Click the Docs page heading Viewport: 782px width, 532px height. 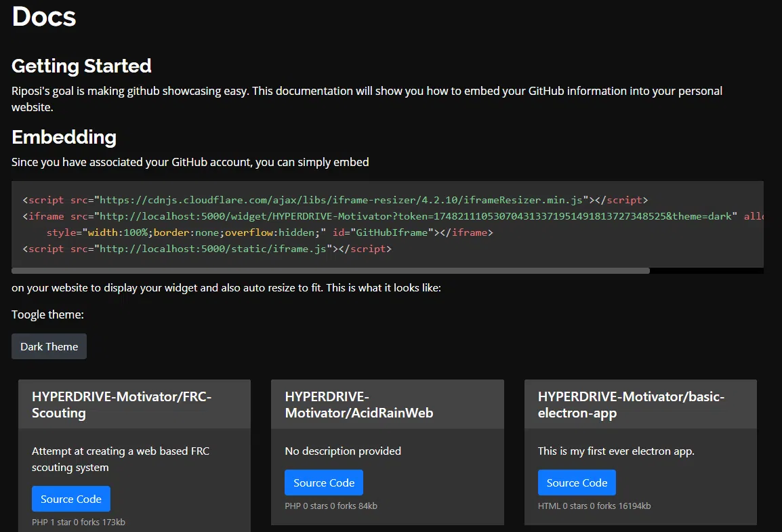click(44, 16)
